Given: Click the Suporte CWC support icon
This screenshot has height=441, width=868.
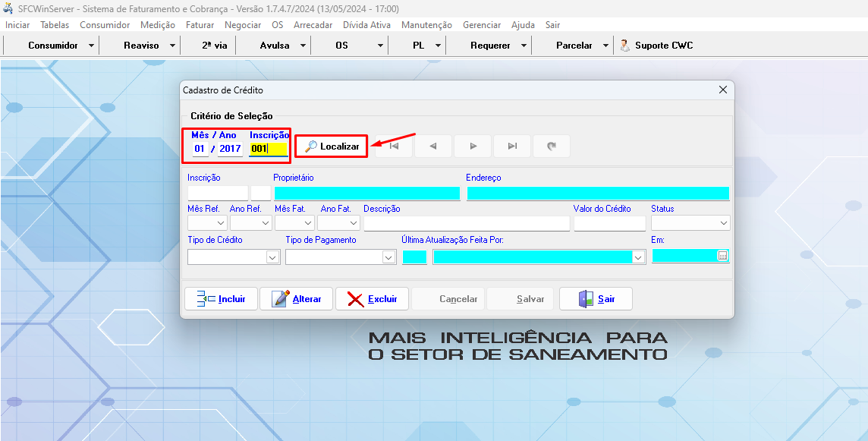Looking at the screenshot, I should [x=624, y=45].
